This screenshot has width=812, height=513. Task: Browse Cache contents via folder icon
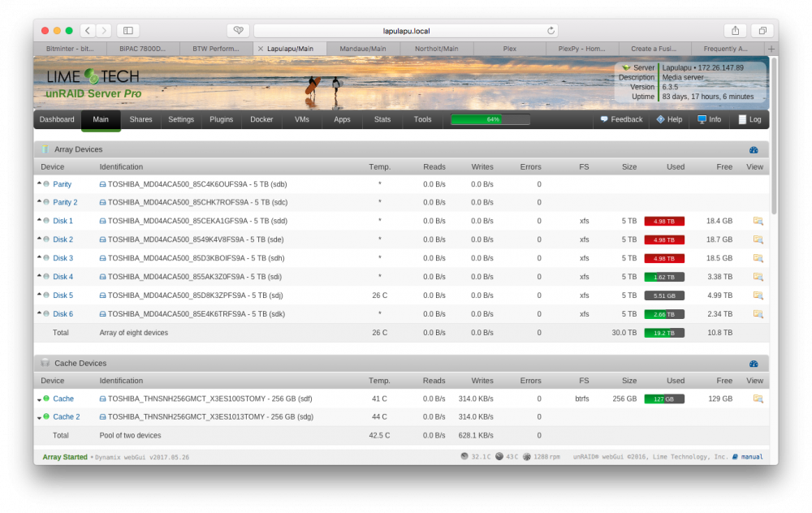[x=758, y=399]
